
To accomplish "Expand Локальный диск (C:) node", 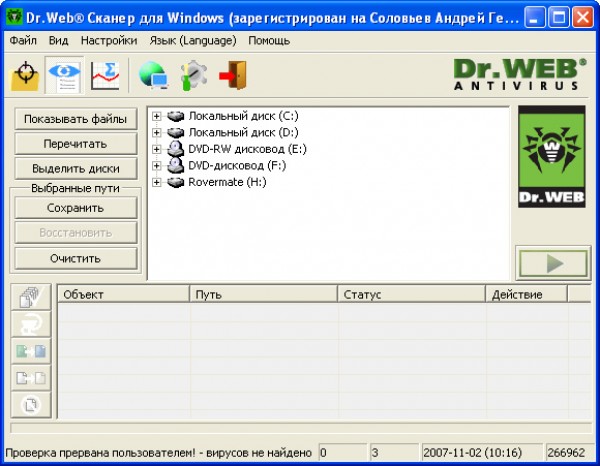I will coord(157,116).
